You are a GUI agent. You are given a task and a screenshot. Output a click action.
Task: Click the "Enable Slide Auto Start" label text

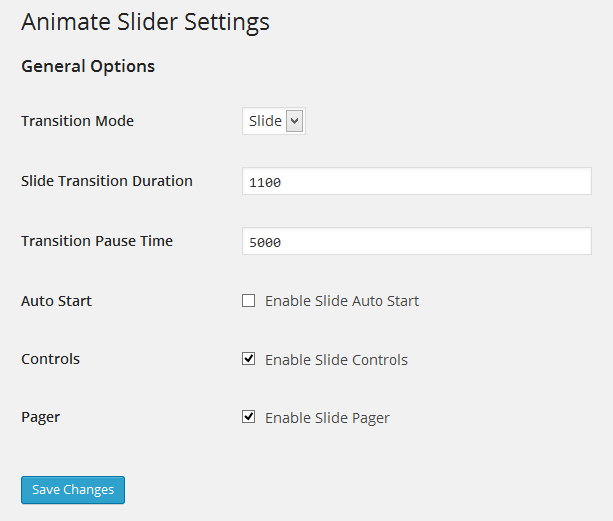(341, 301)
